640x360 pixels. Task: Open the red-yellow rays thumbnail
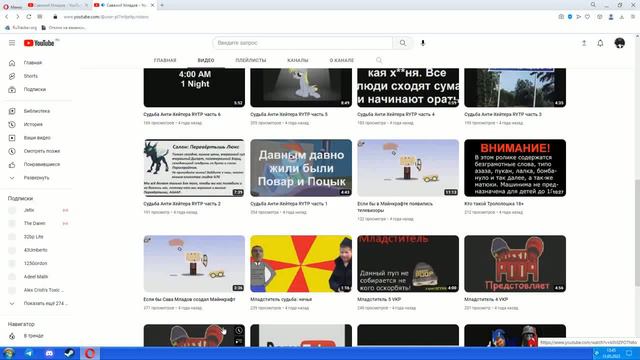pos(301,264)
